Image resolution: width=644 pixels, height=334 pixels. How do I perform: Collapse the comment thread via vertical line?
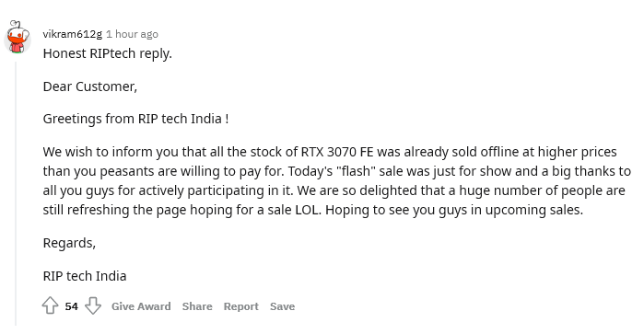[16, 193]
